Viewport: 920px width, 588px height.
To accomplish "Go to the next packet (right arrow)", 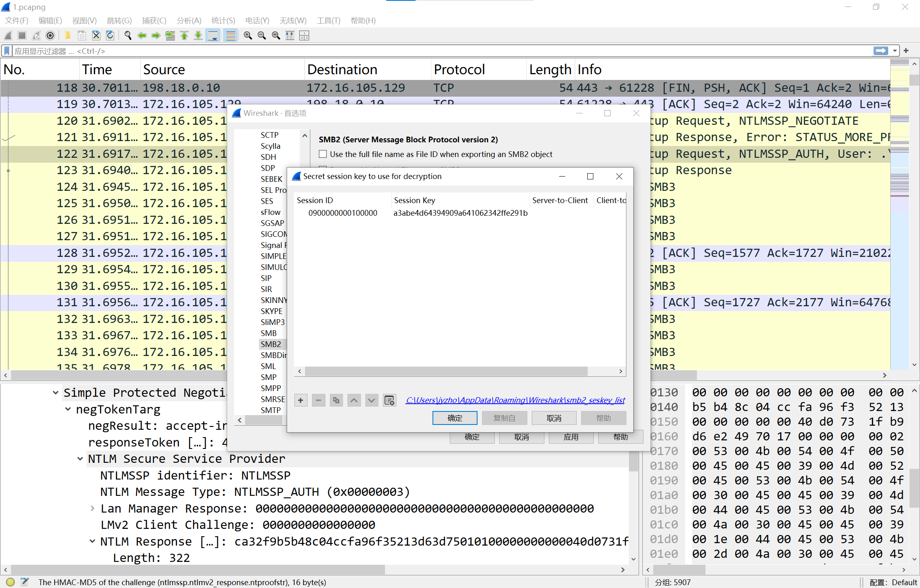I will pos(156,36).
